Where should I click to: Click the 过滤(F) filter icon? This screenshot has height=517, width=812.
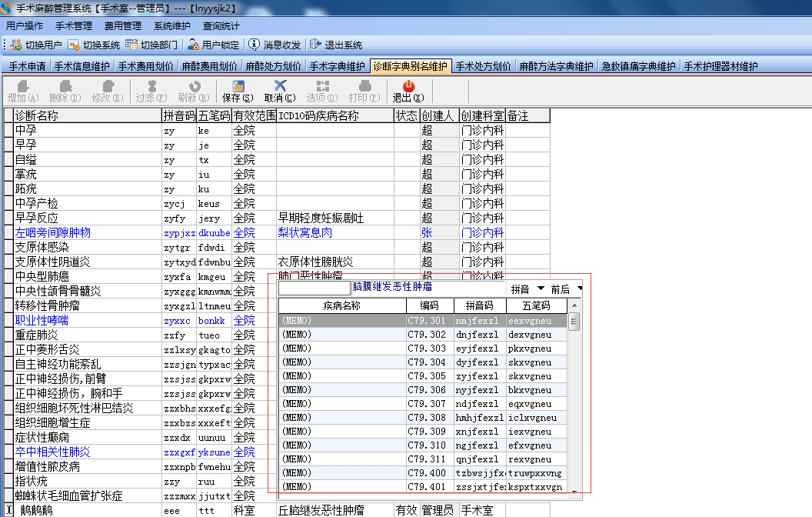[x=151, y=86]
